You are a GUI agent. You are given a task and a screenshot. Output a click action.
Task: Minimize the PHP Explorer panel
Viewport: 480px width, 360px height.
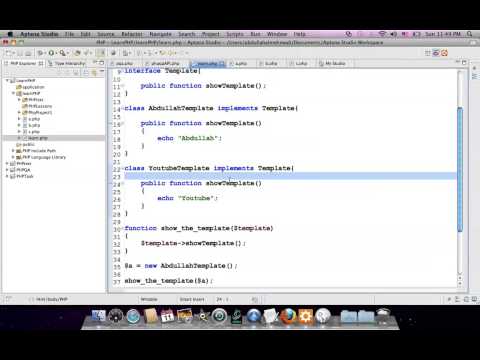[95, 62]
